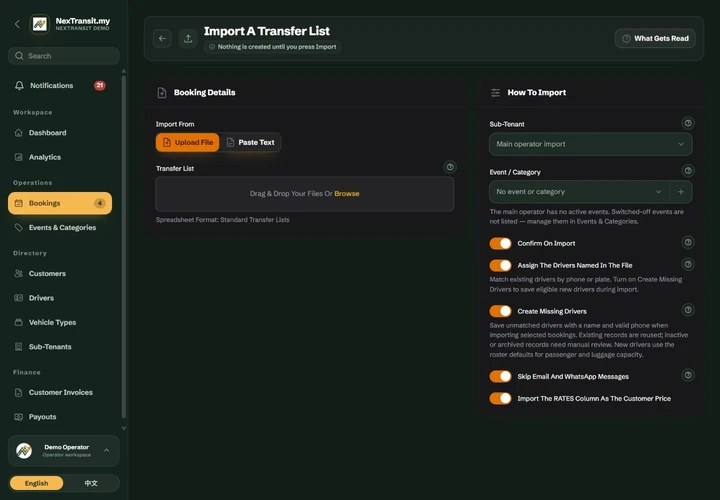The image size is (720, 500).
Task: Open help for Skip Email And WhatsApp
Action: (x=688, y=375)
